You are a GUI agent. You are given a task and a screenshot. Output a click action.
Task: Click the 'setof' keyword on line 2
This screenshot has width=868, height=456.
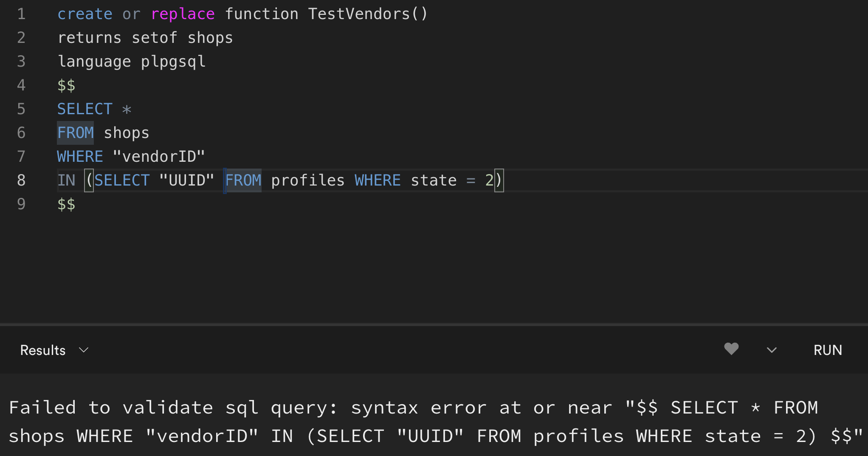point(154,38)
